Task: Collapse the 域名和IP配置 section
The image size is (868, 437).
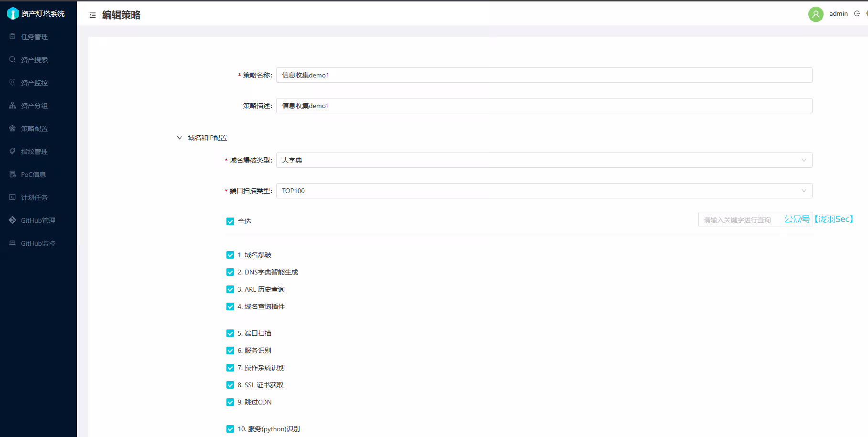Action: (x=180, y=138)
